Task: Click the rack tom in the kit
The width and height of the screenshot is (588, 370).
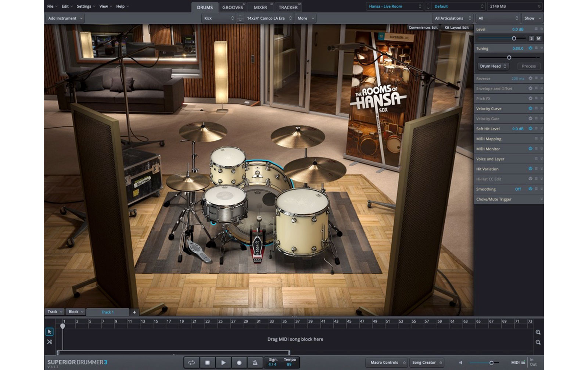Action: click(x=227, y=165)
